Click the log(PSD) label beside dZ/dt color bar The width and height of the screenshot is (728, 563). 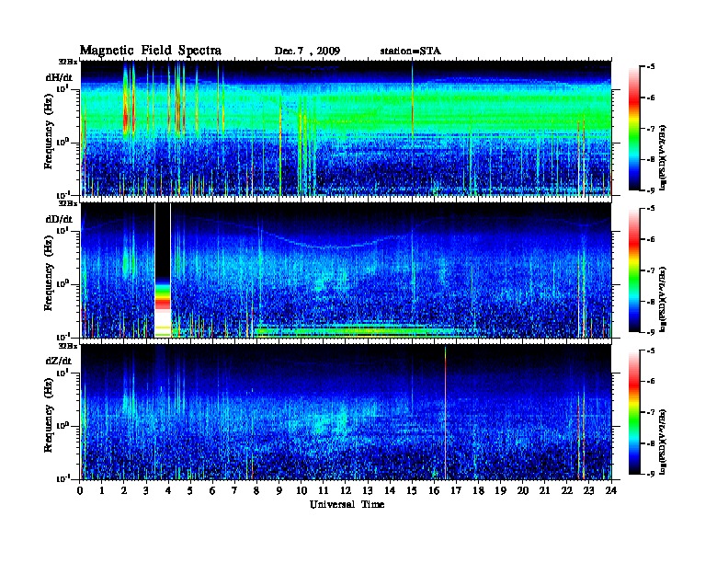663,442
